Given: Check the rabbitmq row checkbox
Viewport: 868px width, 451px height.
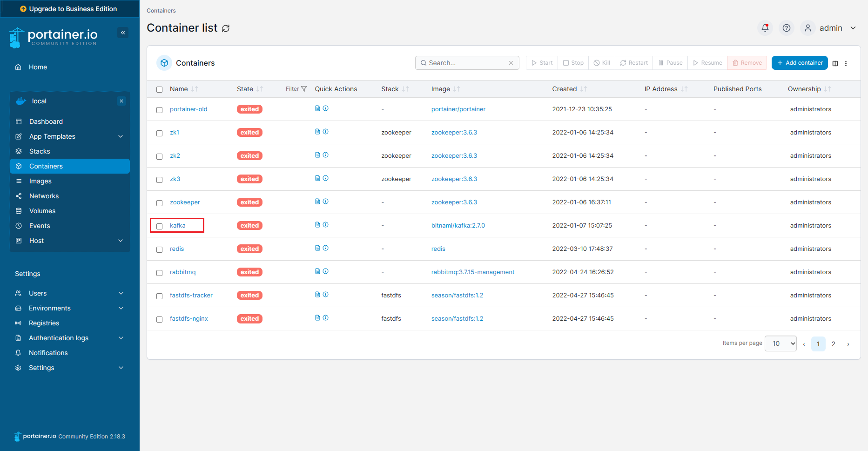Looking at the screenshot, I should coord(160,273).
